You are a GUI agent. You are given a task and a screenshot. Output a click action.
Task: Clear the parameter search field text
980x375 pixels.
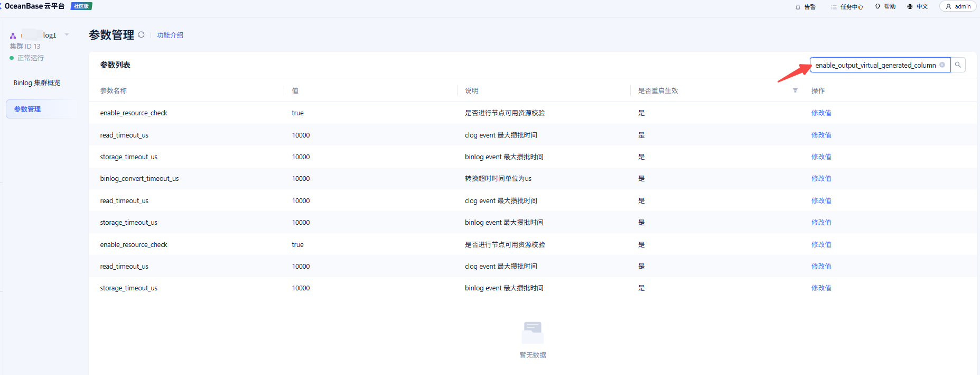pyautogui.click(x=942, y=65)
